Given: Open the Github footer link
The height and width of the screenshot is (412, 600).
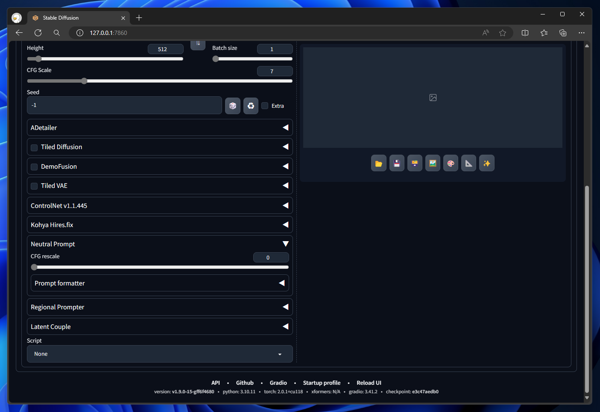Looking at the screenshot, I should 245,383.
